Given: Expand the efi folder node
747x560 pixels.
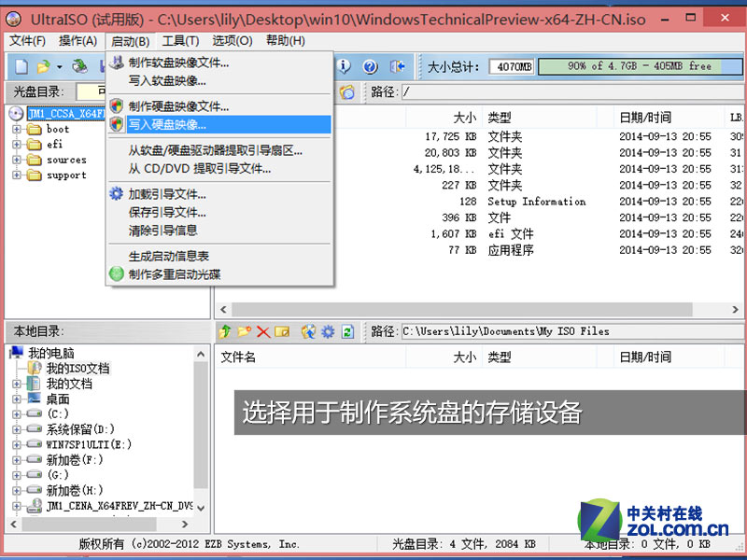Looking at the screenshot, I should click(x=17, y=145).
